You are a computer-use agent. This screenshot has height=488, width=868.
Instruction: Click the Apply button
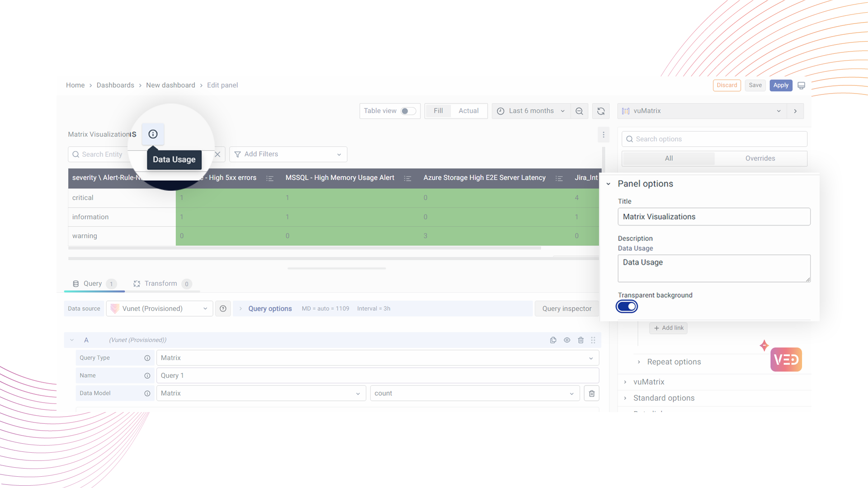pos(781,85)
